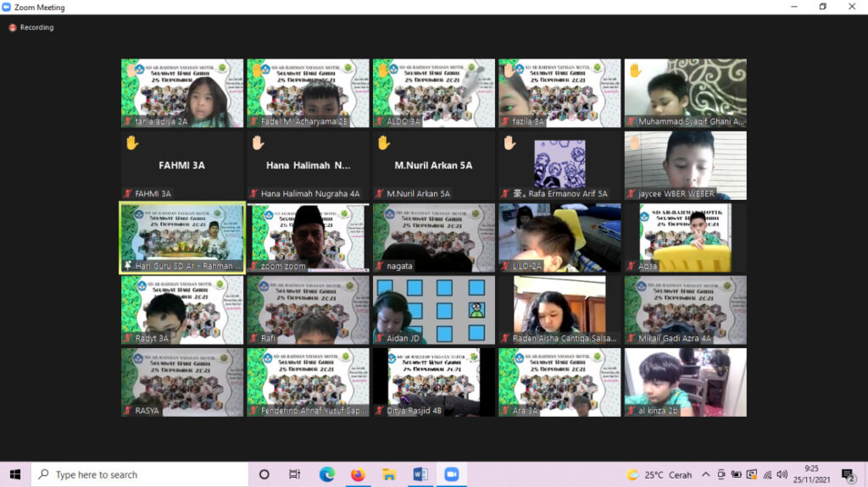
Task: Click the volume speaker icon in tray
Action: click(782, 474)
